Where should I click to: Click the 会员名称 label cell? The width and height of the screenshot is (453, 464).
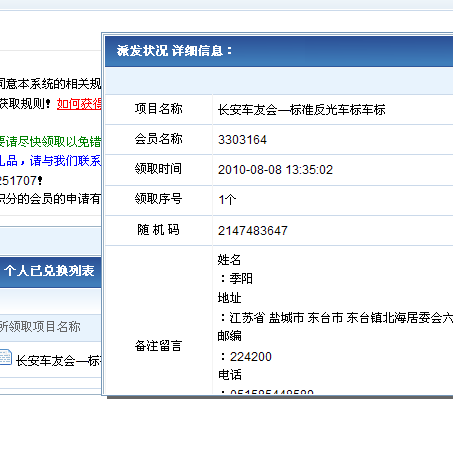[159, 139]
